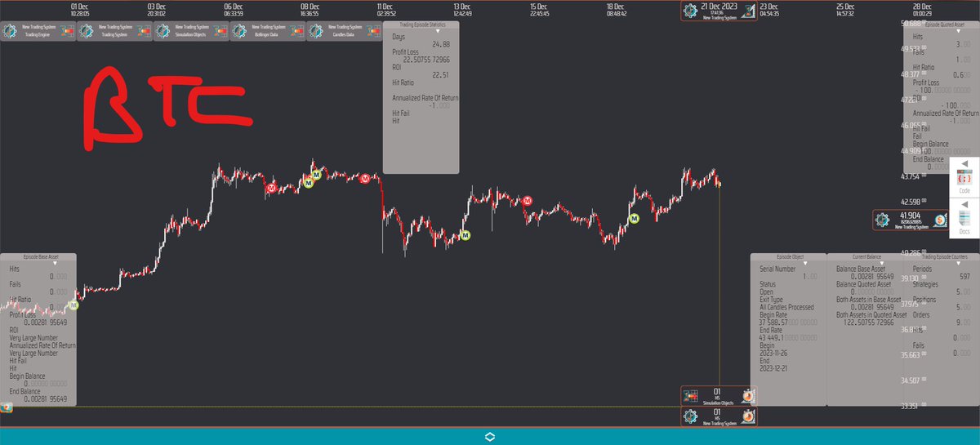Open the Docs side panel icon

click(964, 219)
